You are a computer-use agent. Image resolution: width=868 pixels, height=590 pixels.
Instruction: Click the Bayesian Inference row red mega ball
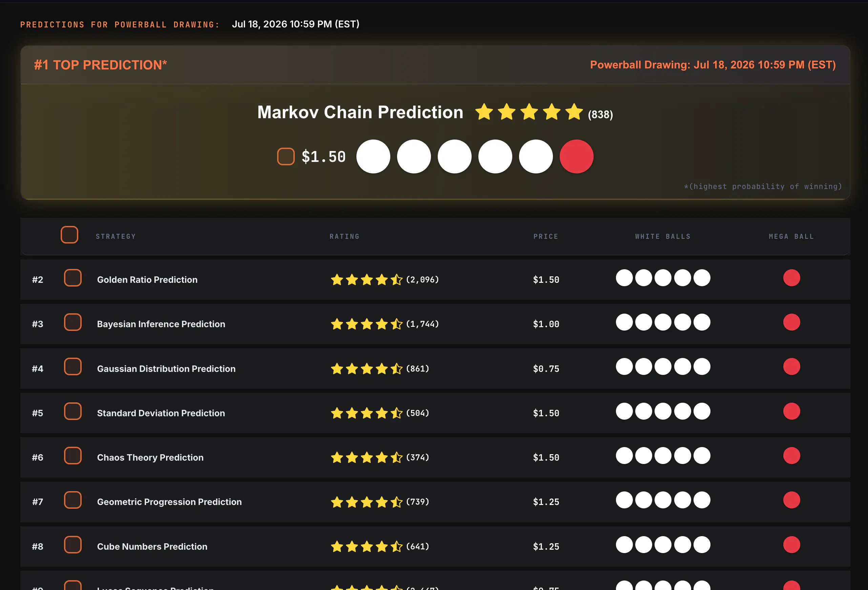tap(791, 322)
